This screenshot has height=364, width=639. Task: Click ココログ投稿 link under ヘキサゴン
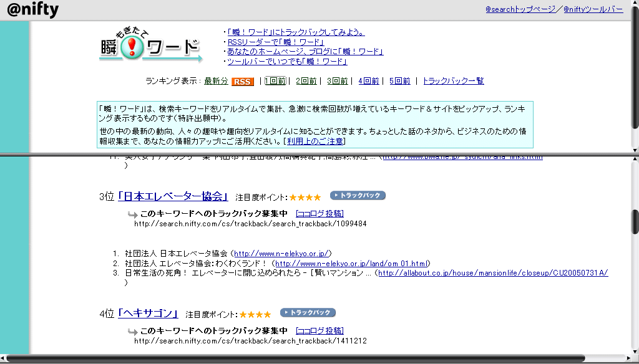[x=320, y=331]
